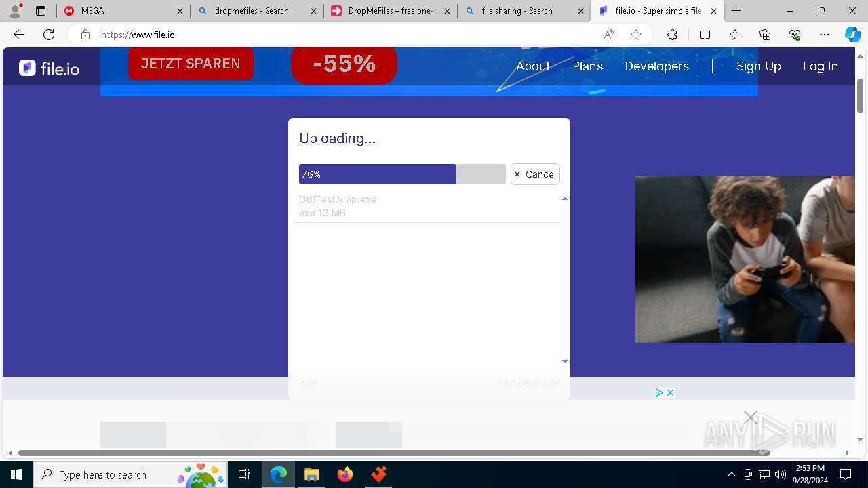Go back to the previous page
The width and height of the screenshot is (868, 488).
click(19, 35)
